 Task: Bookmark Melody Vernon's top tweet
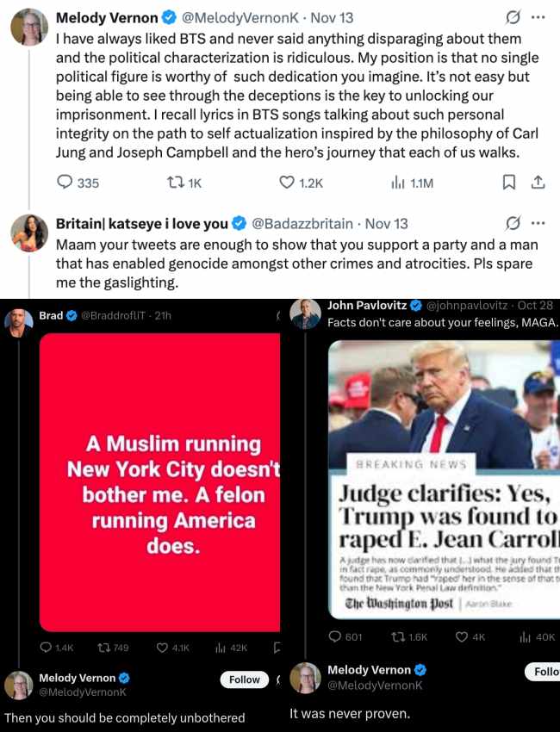click(508, 182)
